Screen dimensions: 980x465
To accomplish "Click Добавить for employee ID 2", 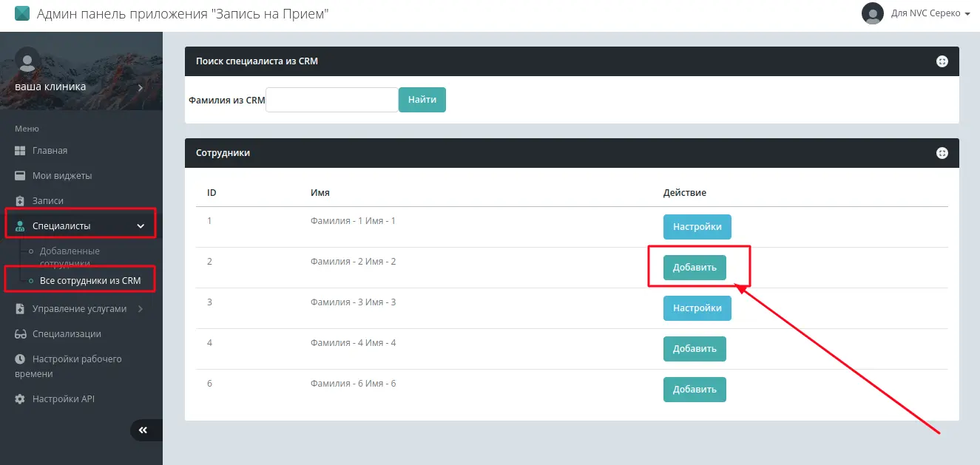I will (695, 268).
